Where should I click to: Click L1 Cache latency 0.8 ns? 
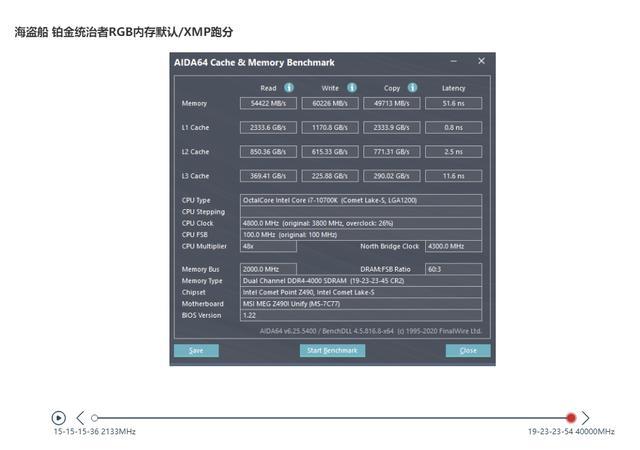[453, 127]
